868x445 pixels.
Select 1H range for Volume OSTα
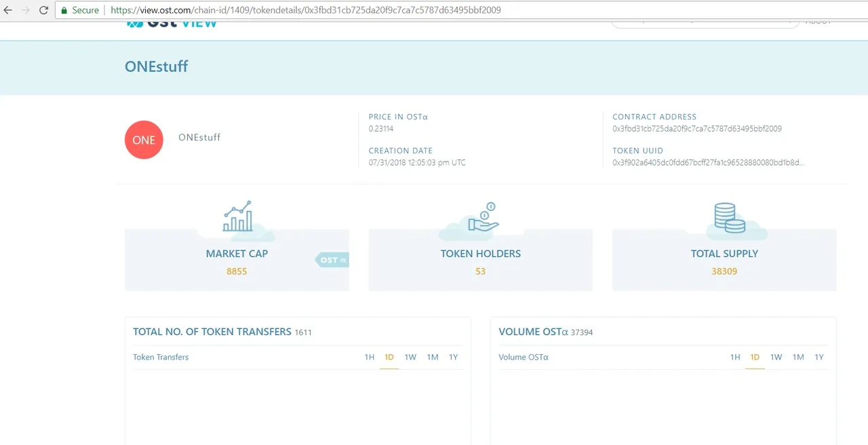click(x=735, y=357)
